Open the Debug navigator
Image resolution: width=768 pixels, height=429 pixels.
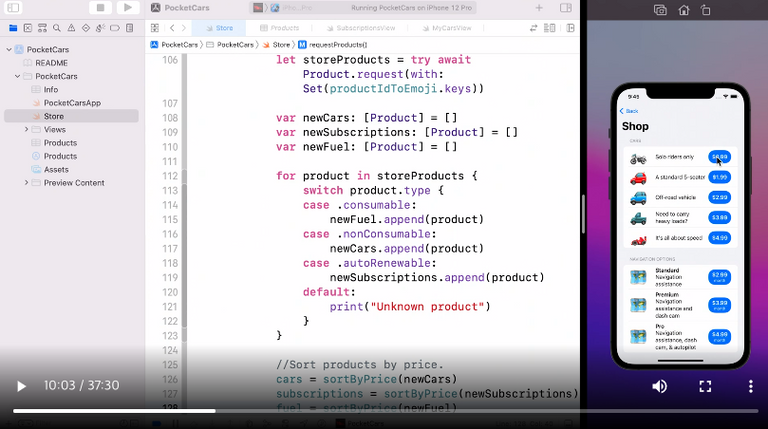click(100, 28)
